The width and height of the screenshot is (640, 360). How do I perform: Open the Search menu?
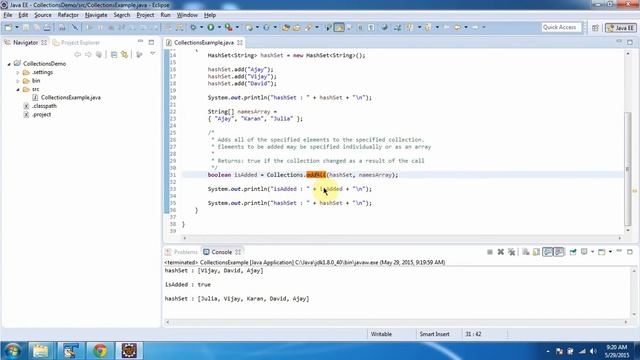pyautogui.click(x=122, y=15)
